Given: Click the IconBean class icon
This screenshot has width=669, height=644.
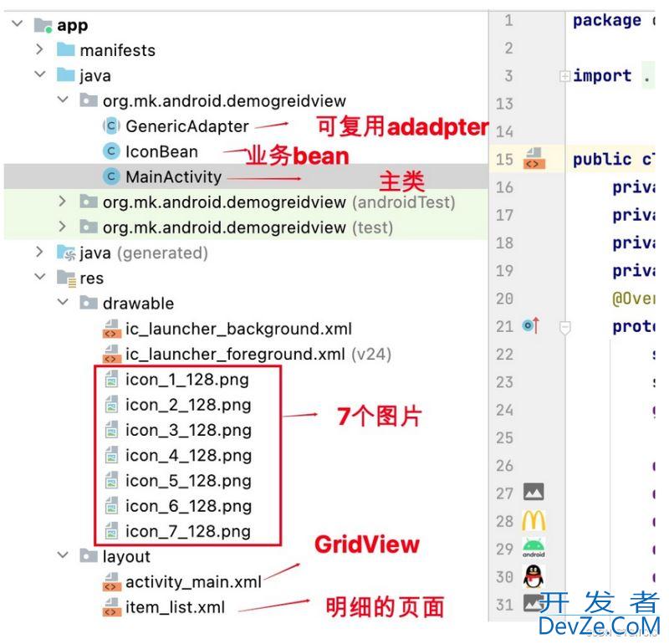Looking at the screenshot, I should pyautogui.click(x=111, y=151).
